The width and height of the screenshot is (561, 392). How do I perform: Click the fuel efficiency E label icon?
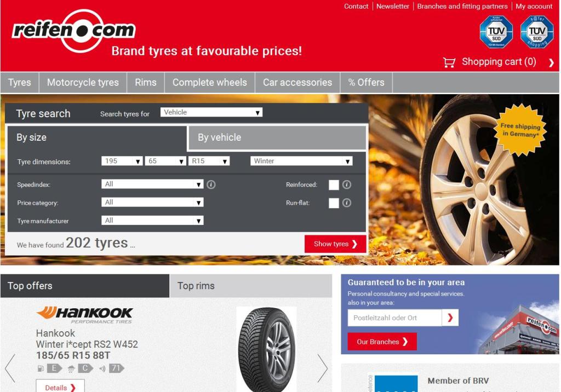50,368
